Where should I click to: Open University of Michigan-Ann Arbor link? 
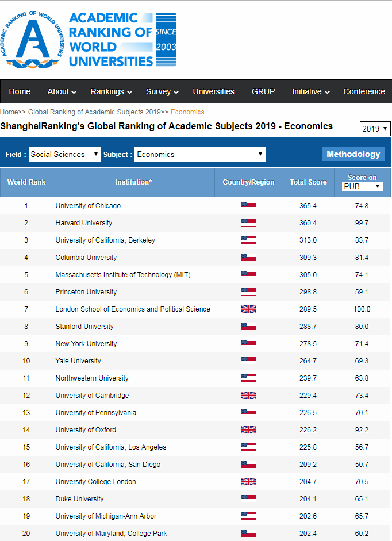tap(106, 516)
